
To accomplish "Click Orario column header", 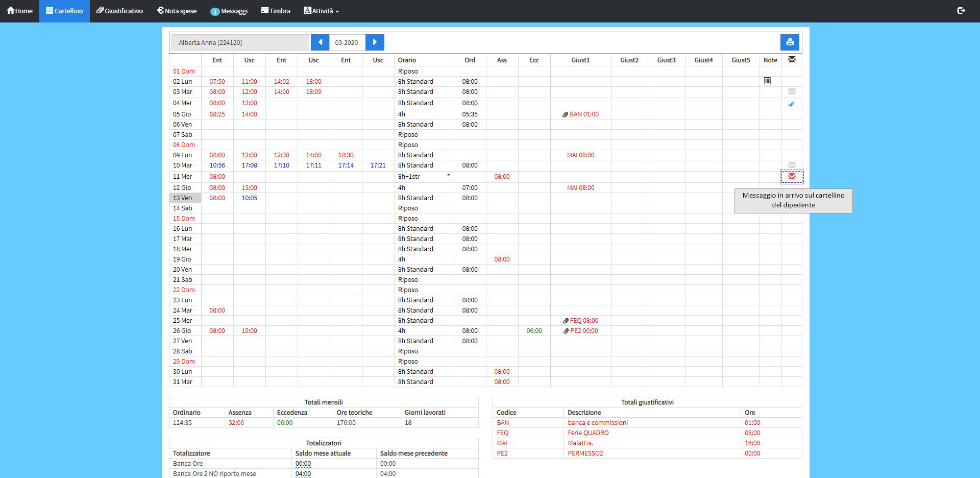I will pos(407,60).
